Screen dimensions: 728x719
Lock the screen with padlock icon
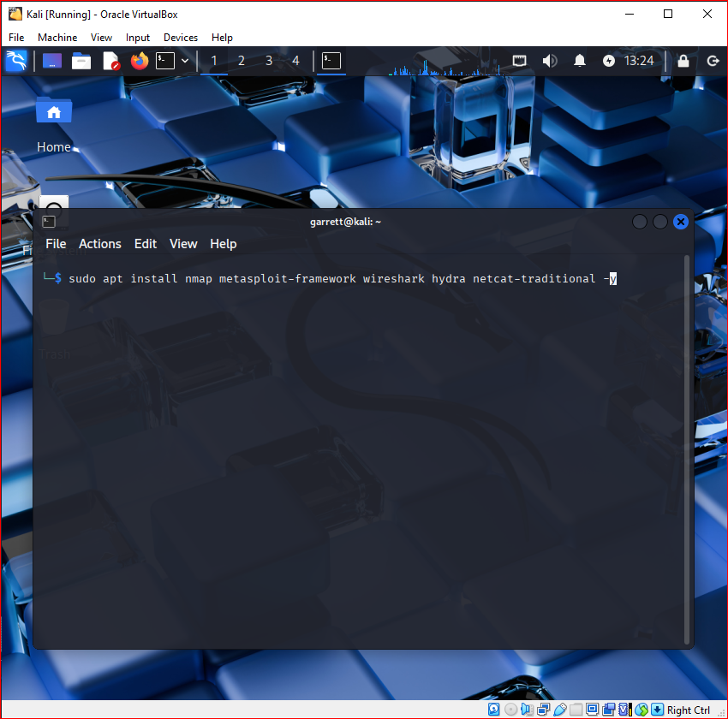pyautogui.click(x=683, y=61)
